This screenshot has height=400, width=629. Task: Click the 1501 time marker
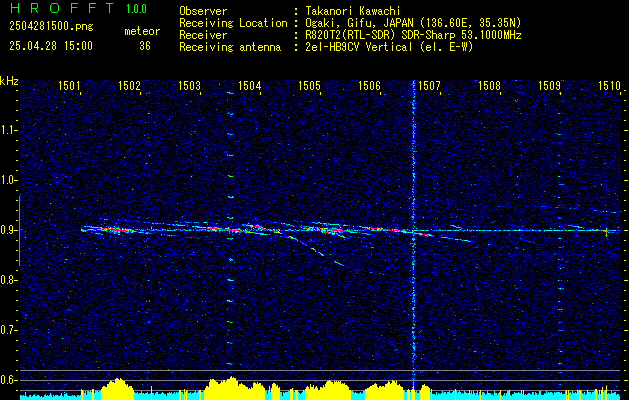pyautogui.click(x=69, y=85)
